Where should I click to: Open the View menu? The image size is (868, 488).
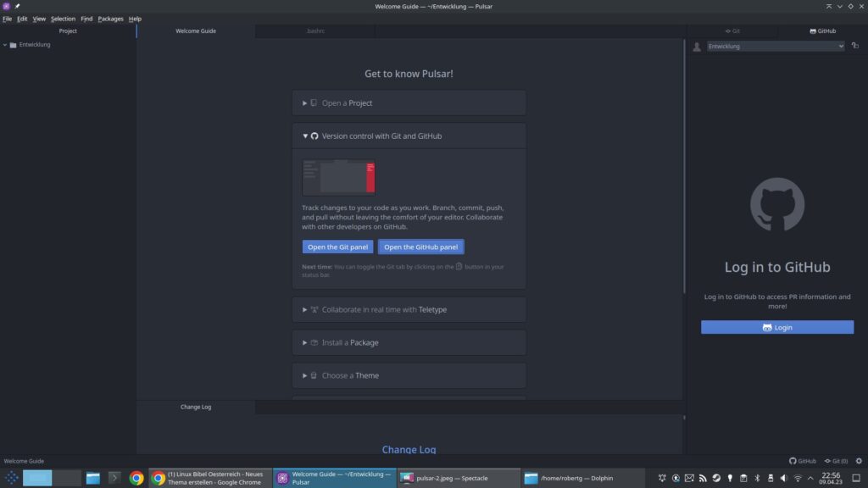[x=39, y=19]
